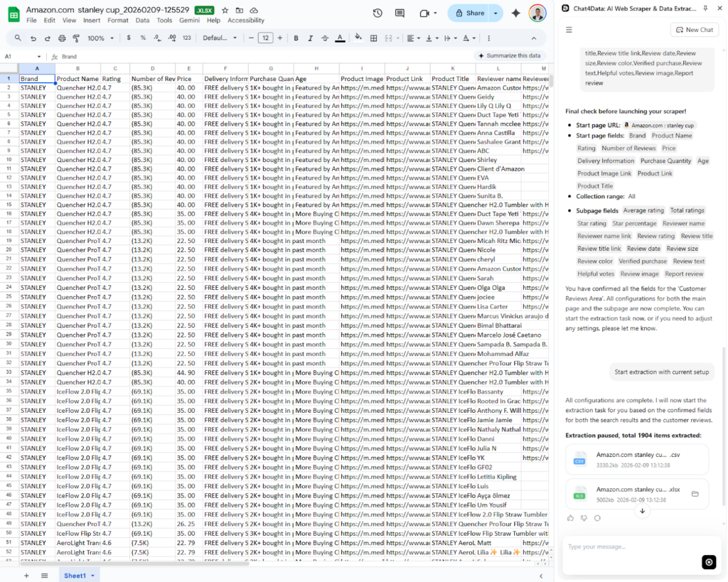Click Start extraction with current setup
The width and height of the screenshot is (728, 582).
click(661, 372)
